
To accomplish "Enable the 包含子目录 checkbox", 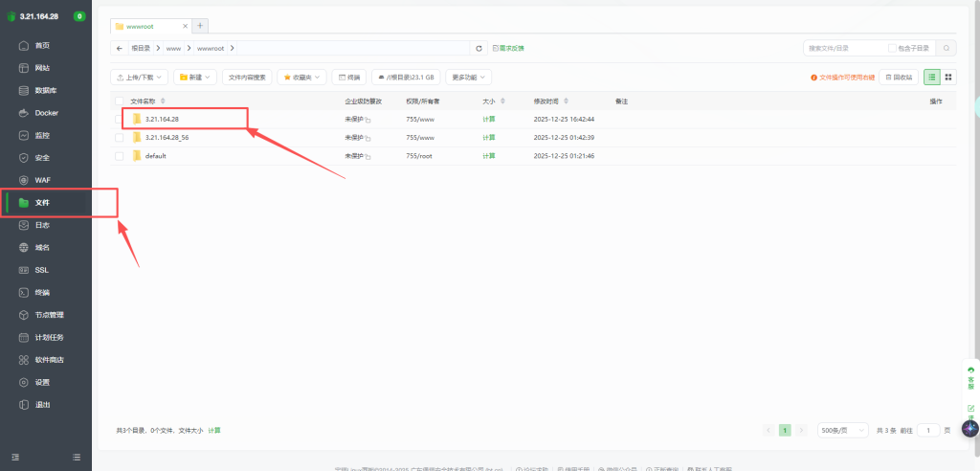I will pos(892,48).
